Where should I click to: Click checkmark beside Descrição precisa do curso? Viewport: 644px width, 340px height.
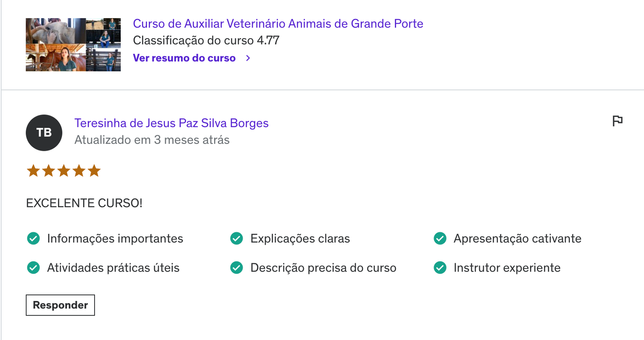click(237, 268)
